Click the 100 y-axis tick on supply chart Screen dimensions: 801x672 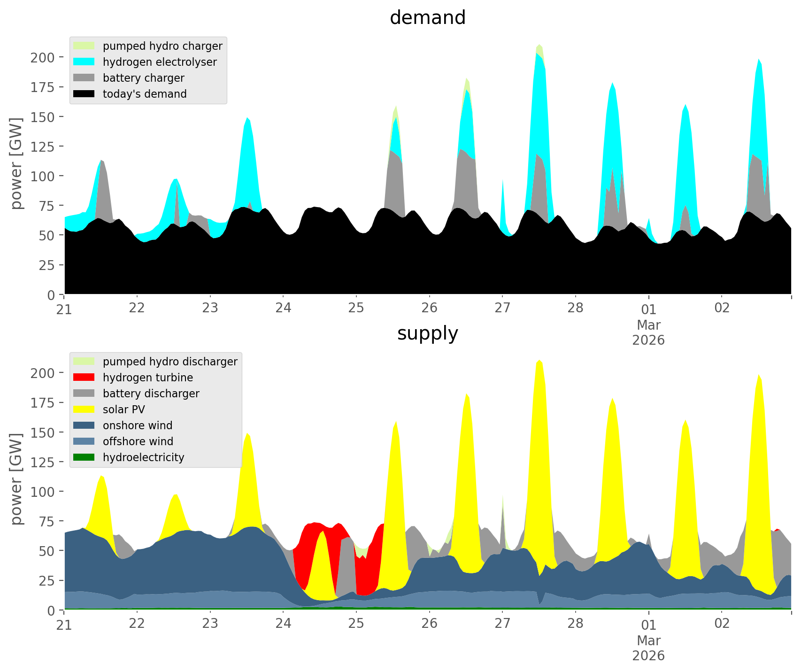coord(43,492)
